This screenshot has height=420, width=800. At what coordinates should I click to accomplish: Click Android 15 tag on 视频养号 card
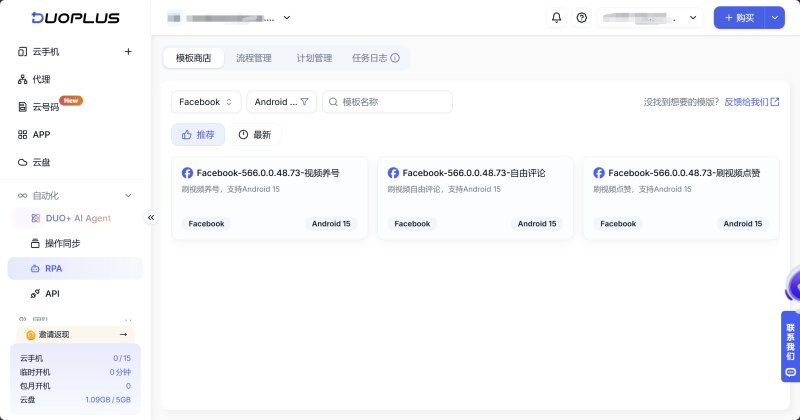pyautogui.click(x=331, y=224)
